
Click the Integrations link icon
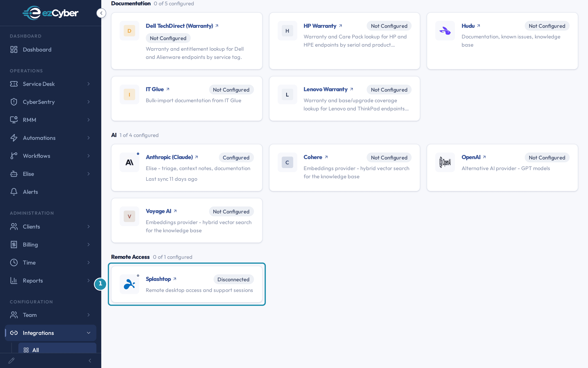point(14,333)
